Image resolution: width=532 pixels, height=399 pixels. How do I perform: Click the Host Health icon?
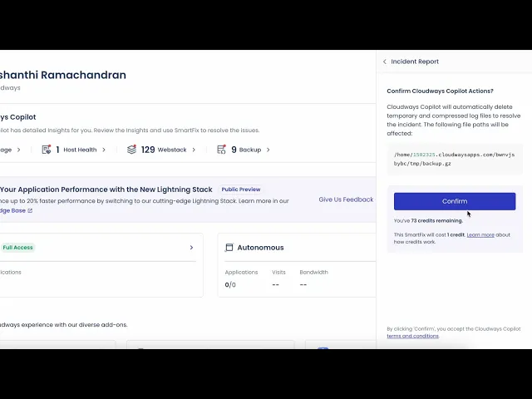tap(47, 150)
